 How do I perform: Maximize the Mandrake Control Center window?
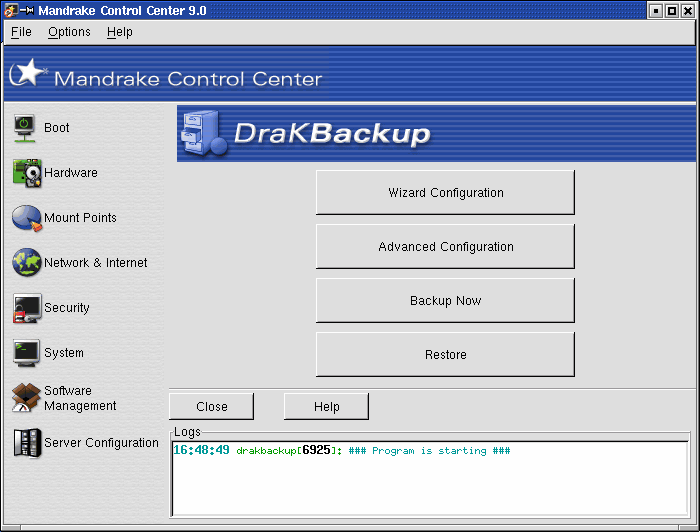pyautogui.click(x=671, y=11)
